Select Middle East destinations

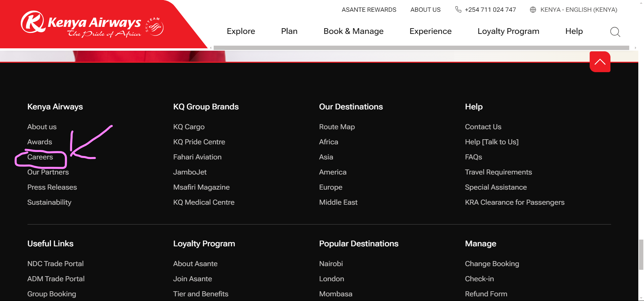click(338, 202)
